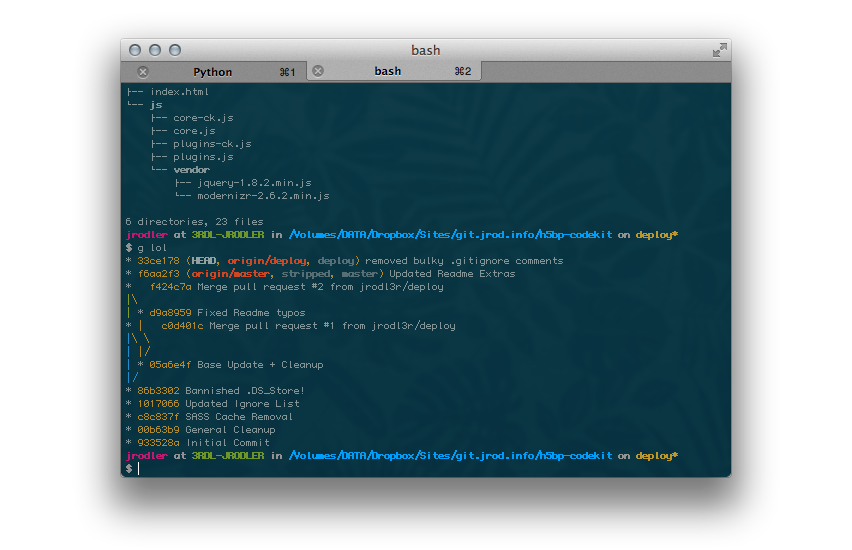Click the '6 directories, 23 files' summary
The height and width of the screenshot is (550, 852).
195,222
